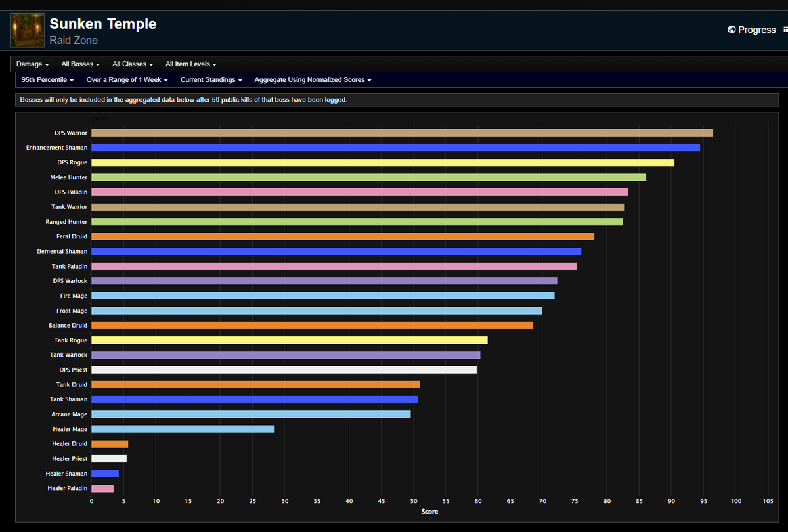Click the Balance Druid bar
Image resolution: width=788 pixels, height=532 pixels.
tap(312, 325)
